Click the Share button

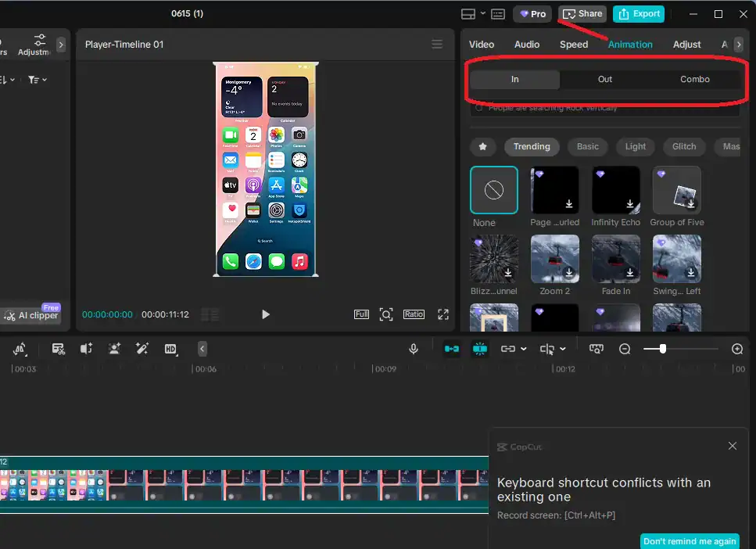pyautogui.click(x=582, y=14)
